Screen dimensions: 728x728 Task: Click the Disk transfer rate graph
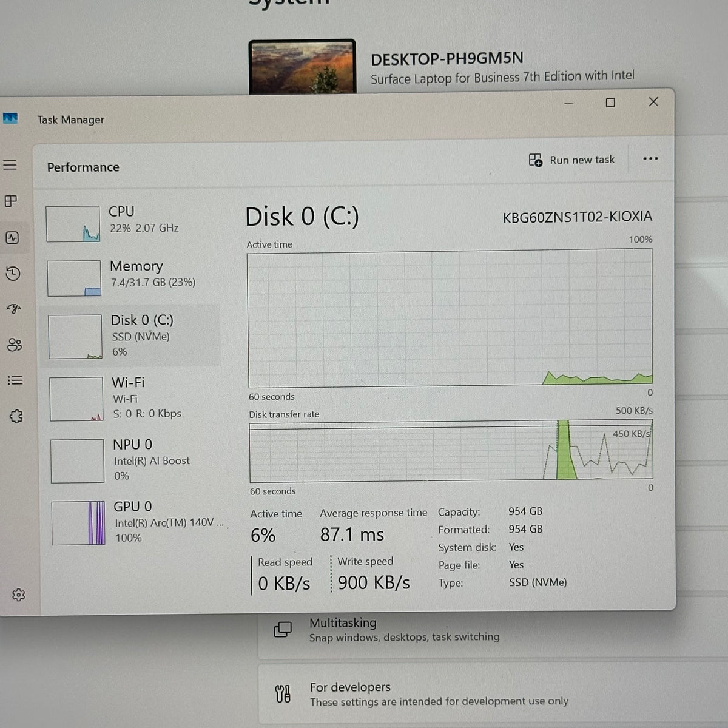point(451,452)
